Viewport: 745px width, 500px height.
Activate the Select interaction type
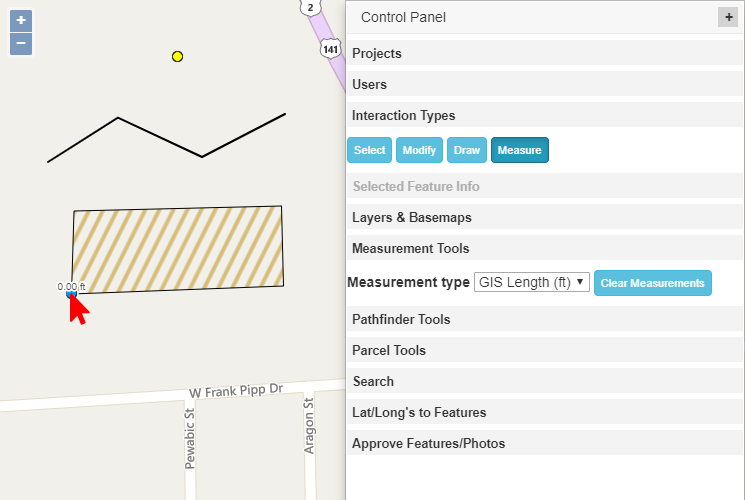[369, 150]
